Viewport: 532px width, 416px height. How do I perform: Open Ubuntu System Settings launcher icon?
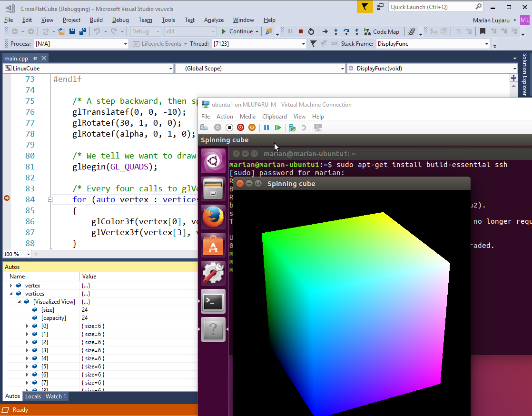[x=213, y=273]
